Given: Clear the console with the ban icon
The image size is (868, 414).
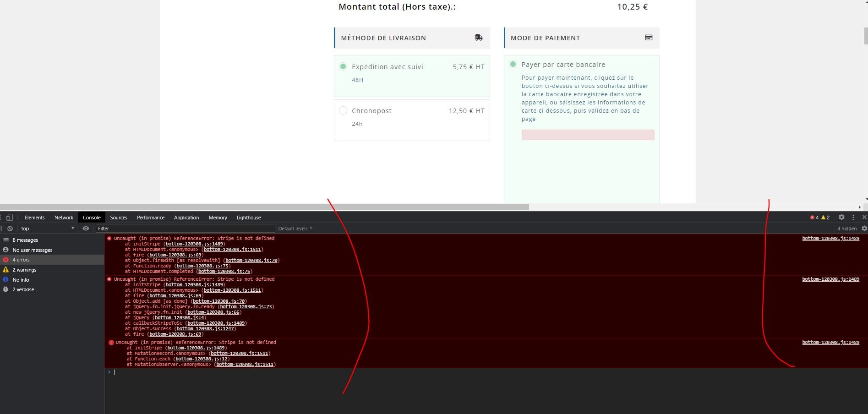Looking at the screenshot, I should point(10,229).
